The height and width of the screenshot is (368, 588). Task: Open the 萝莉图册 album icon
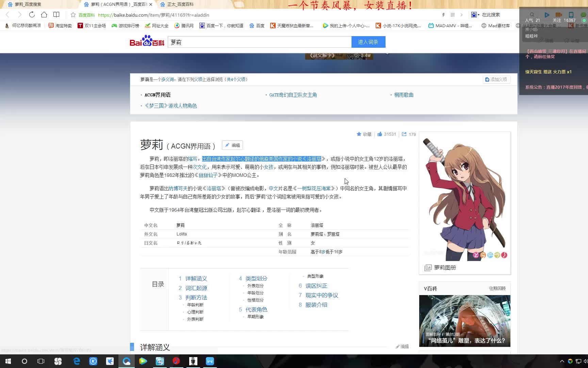[x=428, y=268]
